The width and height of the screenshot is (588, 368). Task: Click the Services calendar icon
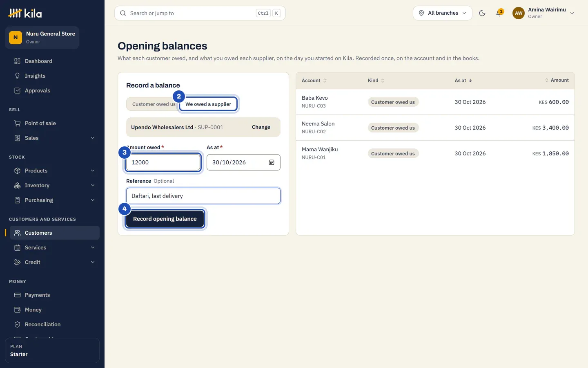pos(17,248)
